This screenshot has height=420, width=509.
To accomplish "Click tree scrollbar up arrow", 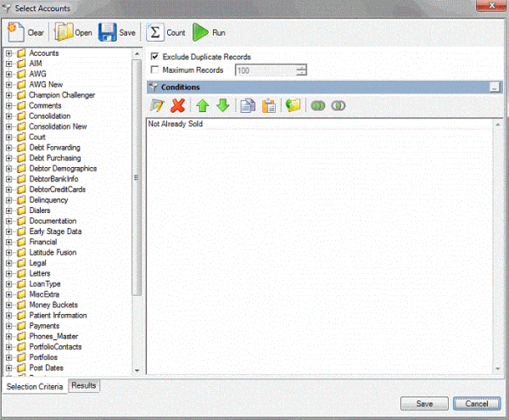I will point(137,53).
